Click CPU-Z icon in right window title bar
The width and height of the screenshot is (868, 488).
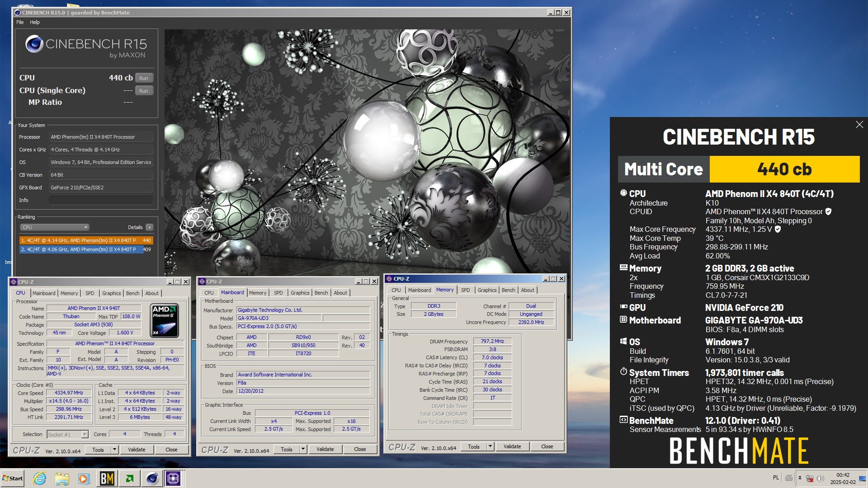click(x=389, y=279)
